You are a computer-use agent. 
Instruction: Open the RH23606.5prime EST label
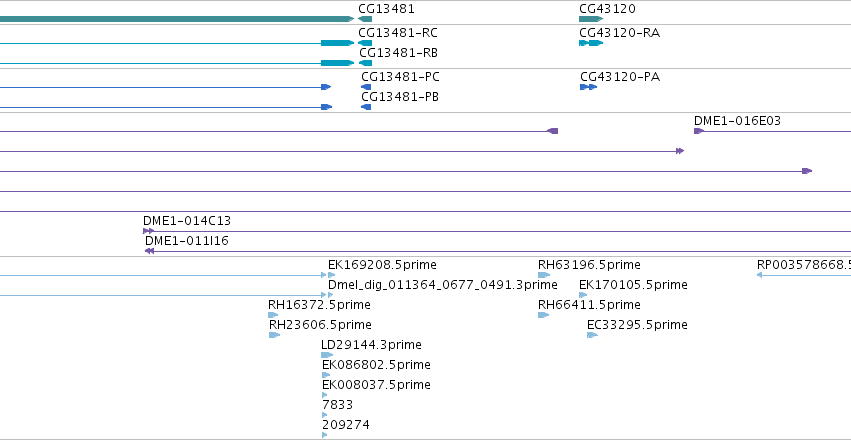(x=320, y=325)
